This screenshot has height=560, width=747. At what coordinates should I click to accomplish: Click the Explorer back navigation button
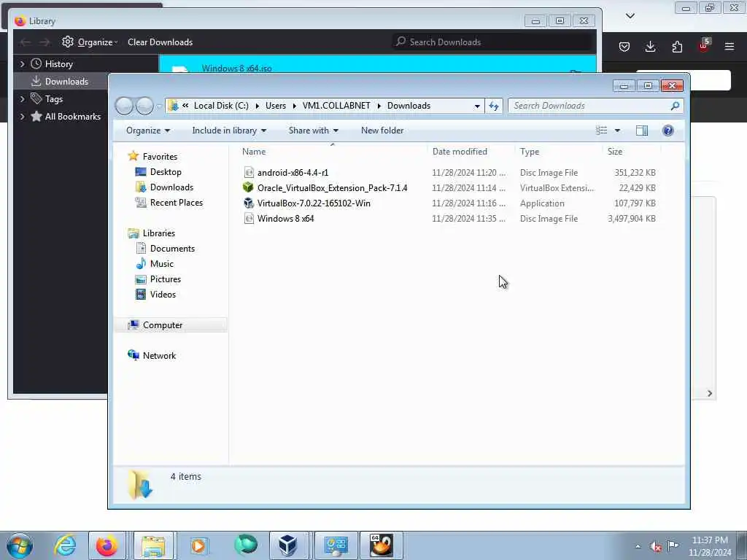[x=124, y=106]
